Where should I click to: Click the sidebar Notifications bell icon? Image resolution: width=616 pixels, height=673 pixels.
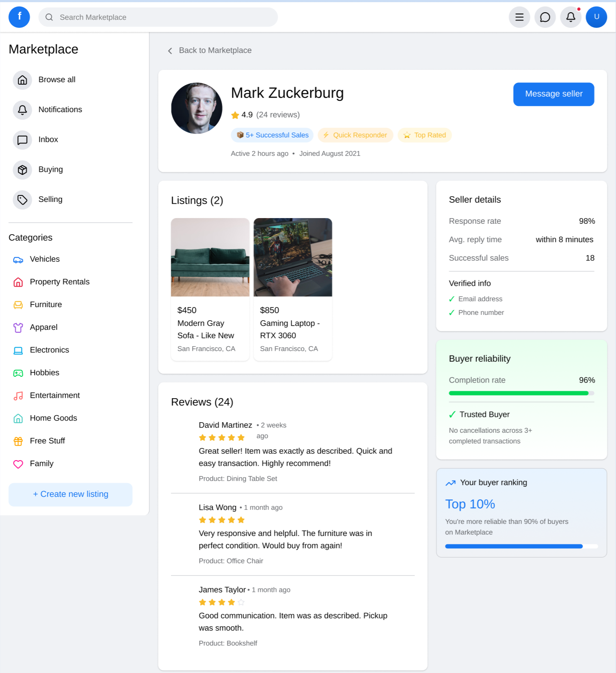pyautogui.click(x=22, y=110)
